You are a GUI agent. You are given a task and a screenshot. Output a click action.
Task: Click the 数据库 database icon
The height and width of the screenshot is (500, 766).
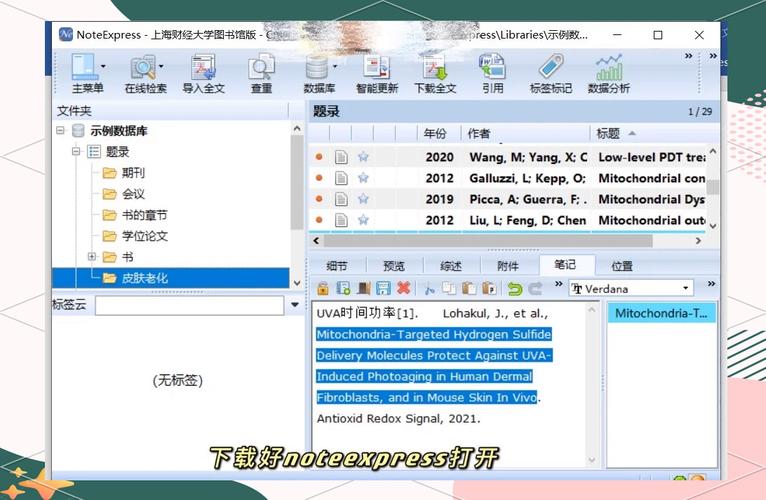(317, 67)
